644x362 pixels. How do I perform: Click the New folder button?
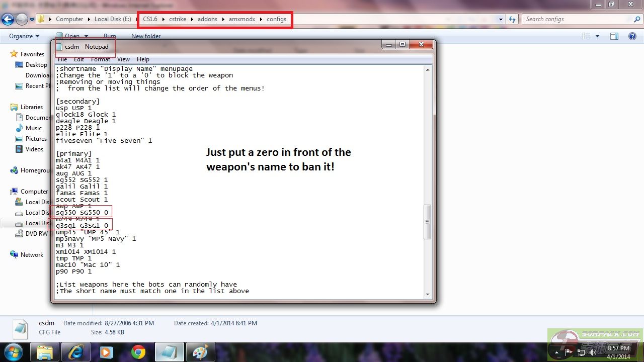[x=146, y=36]
